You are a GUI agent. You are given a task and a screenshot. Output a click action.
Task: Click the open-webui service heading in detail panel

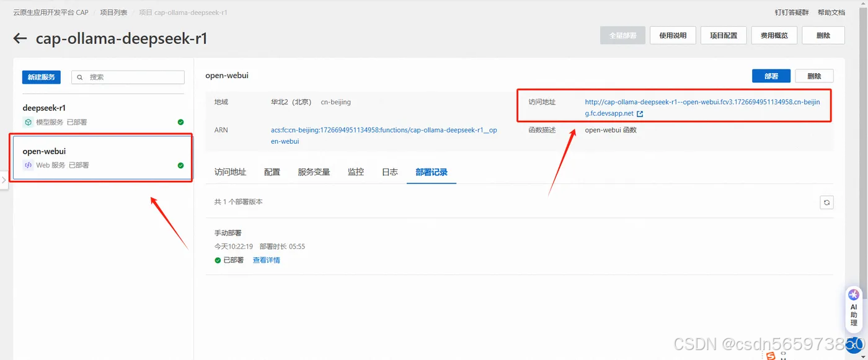(227, 76)
